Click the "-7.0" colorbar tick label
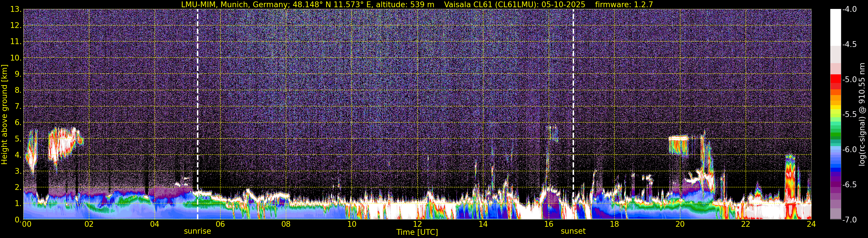Viewport: 868px width, 238px height. [849, 220]
